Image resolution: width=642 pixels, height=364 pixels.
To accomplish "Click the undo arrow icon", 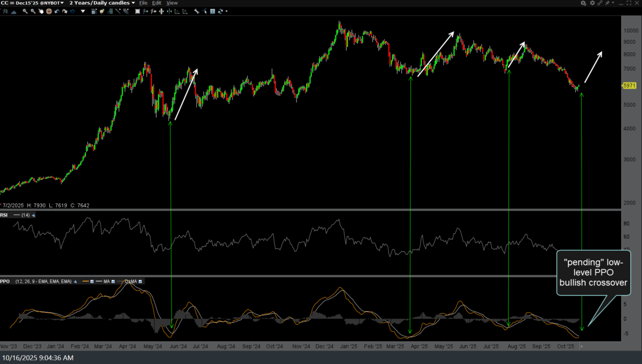I will click(x=57, y=11).
